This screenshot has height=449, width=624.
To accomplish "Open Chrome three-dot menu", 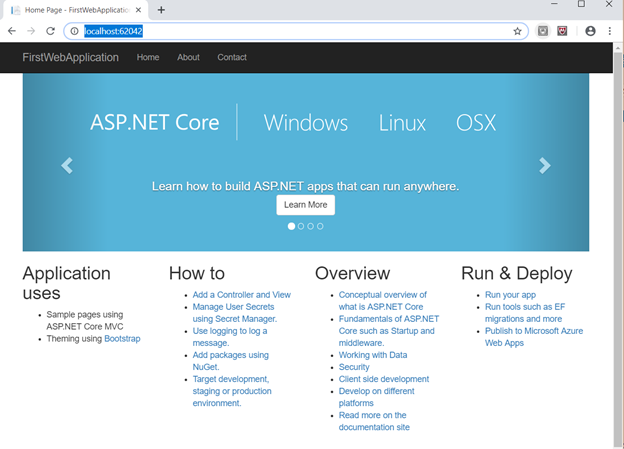I will click(x=610, y=31).
